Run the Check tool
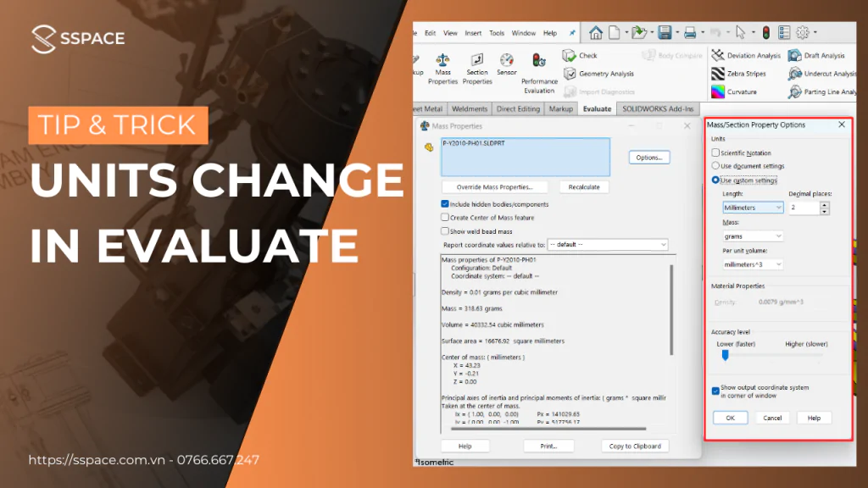 (x=580, y=55)
